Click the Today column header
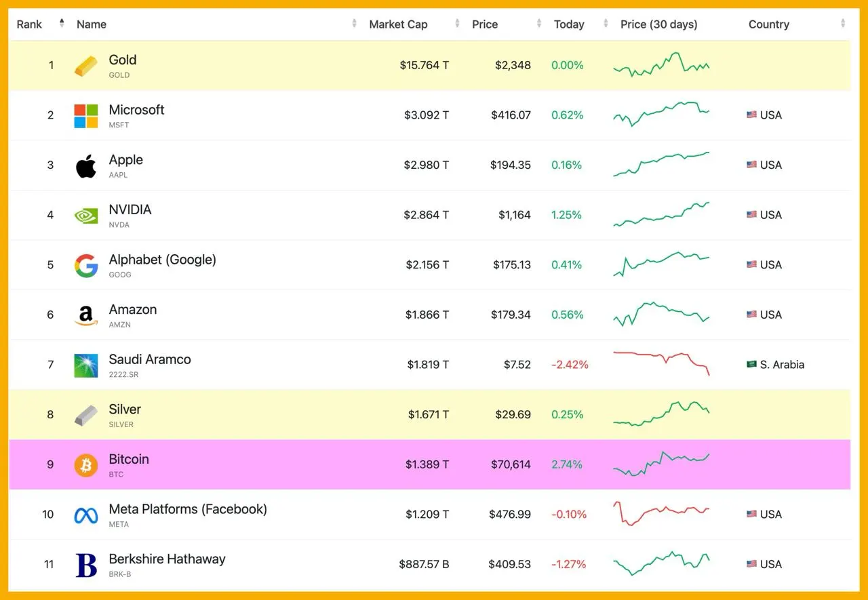The width and height of the screenshot is (868, 600). pyautogui.click(x=569, y=24)
